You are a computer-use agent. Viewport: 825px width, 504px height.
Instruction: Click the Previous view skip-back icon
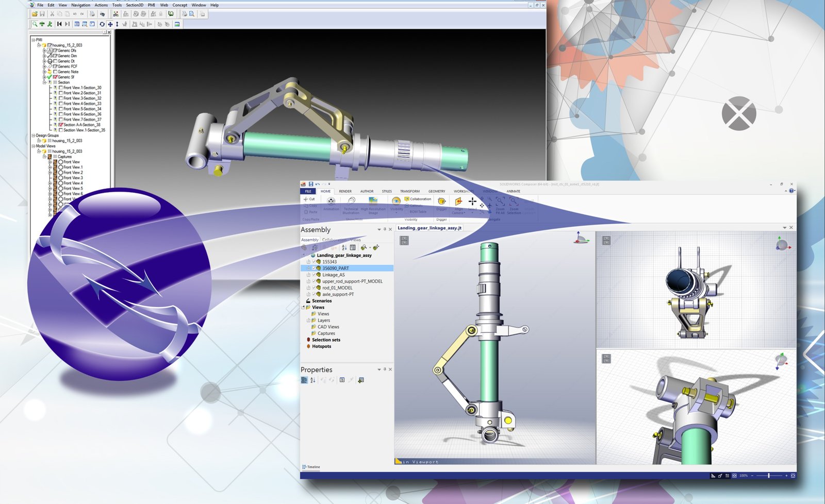pos(59,24)
